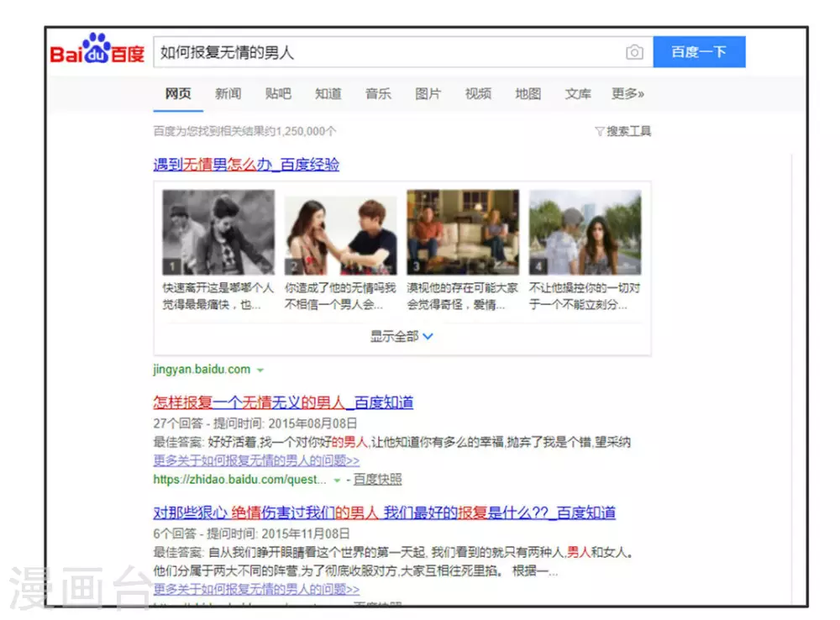Open 怎样报复一个无情无义的男人 result
The image size is (840, 620).
click(x=283, y=402)
